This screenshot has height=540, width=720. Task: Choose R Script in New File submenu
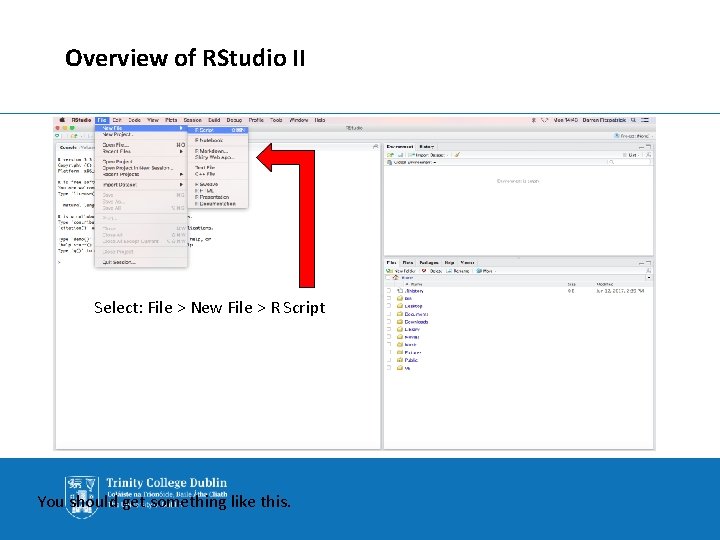(x=218, y=130)
